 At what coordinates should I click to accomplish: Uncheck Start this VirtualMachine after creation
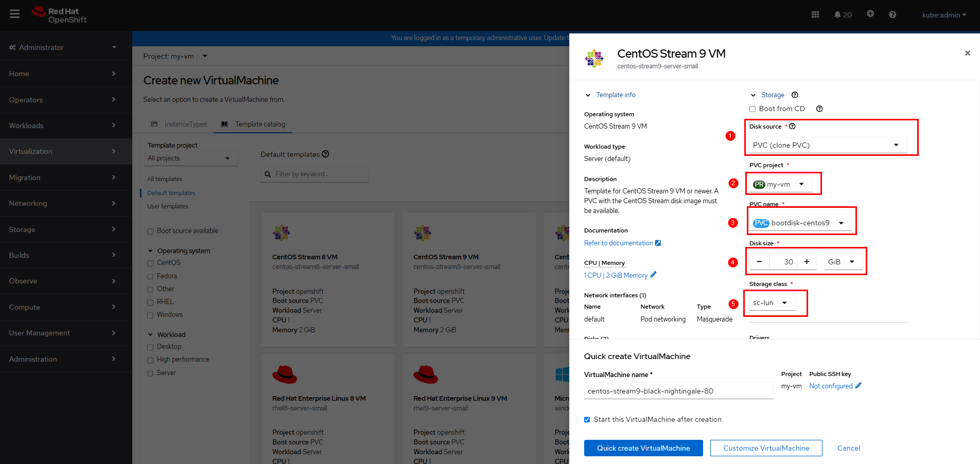[587, 420]
